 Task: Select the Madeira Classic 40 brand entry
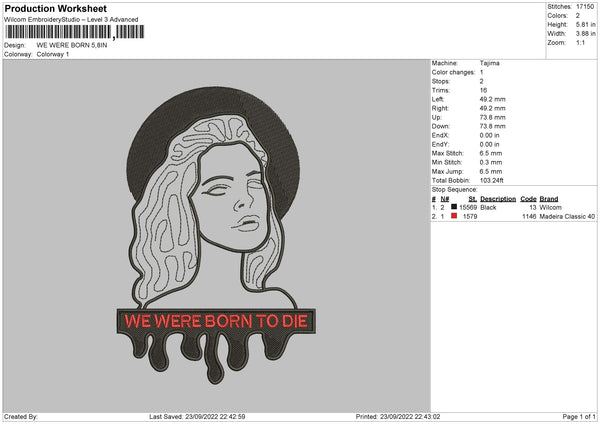[567, 217]
